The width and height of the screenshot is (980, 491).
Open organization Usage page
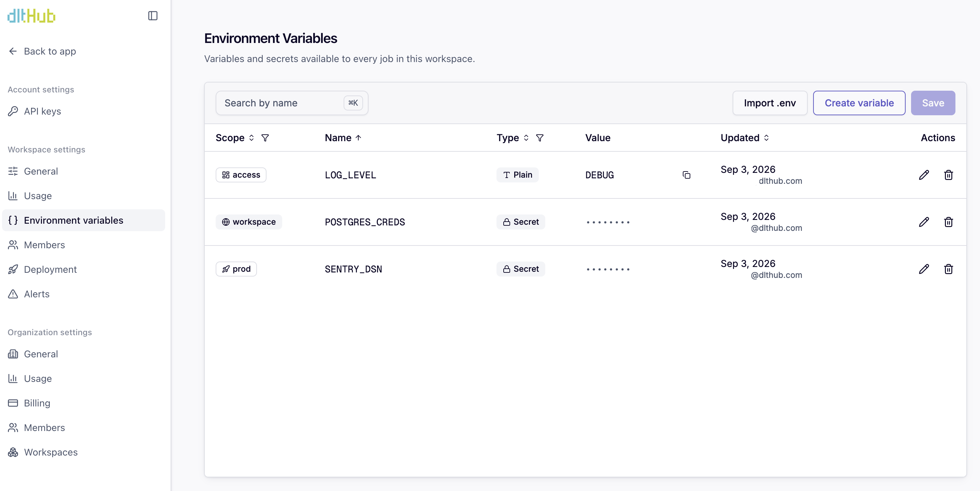[84, 378]
